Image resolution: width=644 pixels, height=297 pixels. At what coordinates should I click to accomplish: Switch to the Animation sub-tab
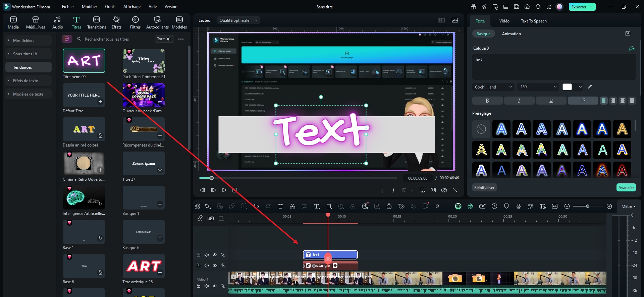[x=511, y=34]
